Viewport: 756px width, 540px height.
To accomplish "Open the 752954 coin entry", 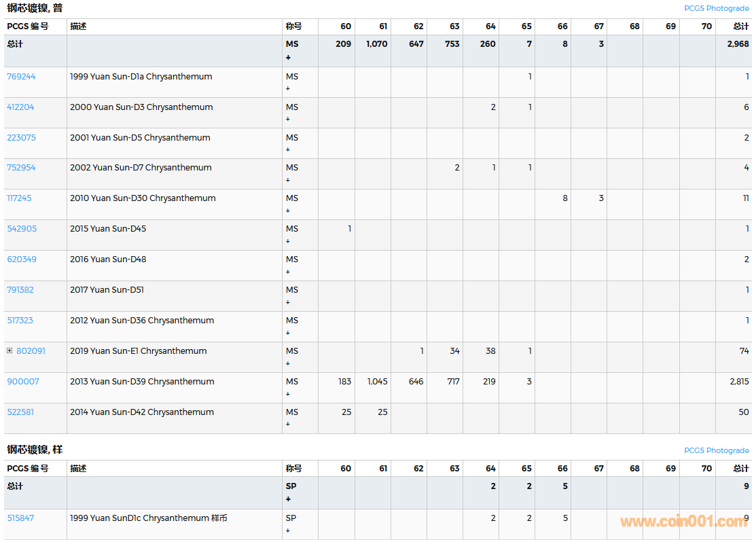I will tap(21, 168).
